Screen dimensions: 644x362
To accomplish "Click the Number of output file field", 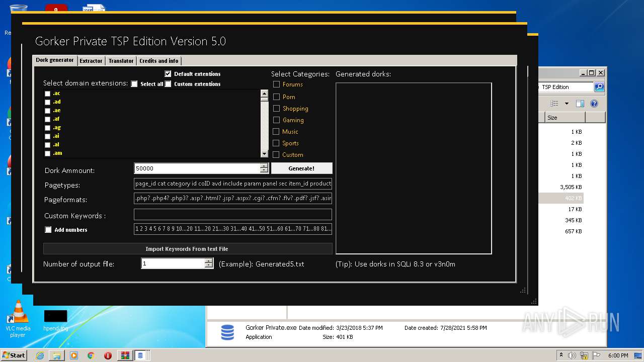I will 173,263.
